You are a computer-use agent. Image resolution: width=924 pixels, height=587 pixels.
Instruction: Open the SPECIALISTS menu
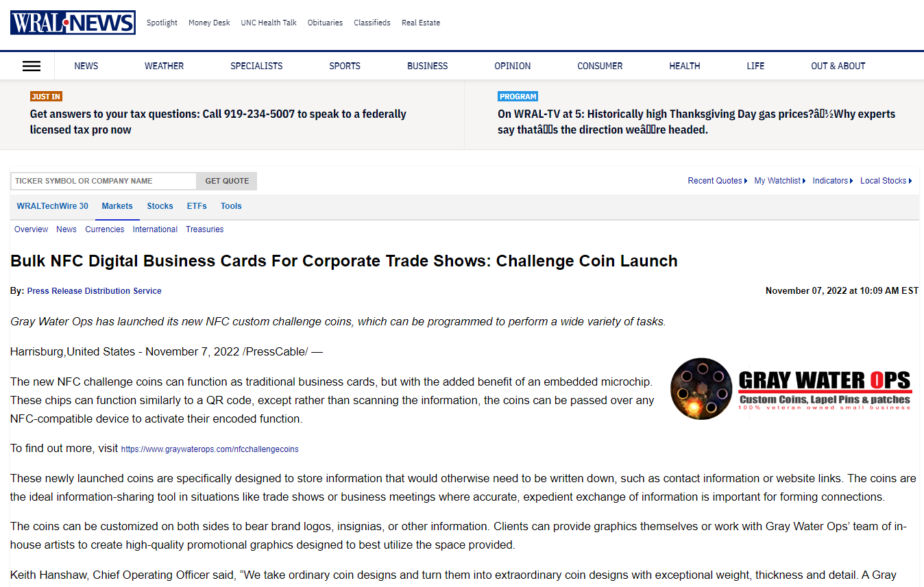[256, 66]
